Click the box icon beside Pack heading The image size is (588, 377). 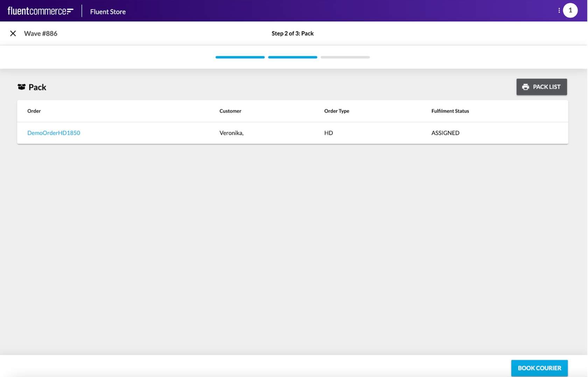[x=21, y=87]
